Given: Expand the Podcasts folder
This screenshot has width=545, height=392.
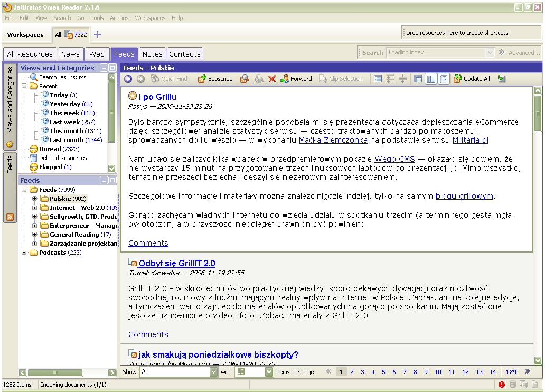Looking at the screenshot, I should (x=24, y=253).
